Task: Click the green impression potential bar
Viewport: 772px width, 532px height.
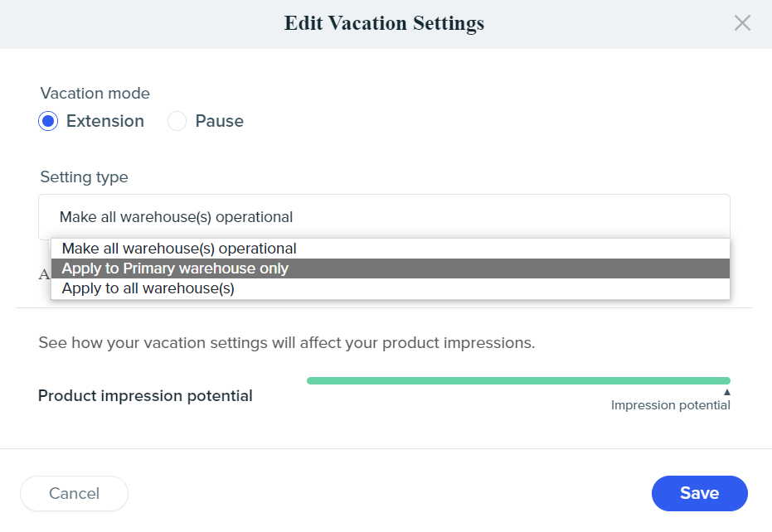Action: [518, 380]
